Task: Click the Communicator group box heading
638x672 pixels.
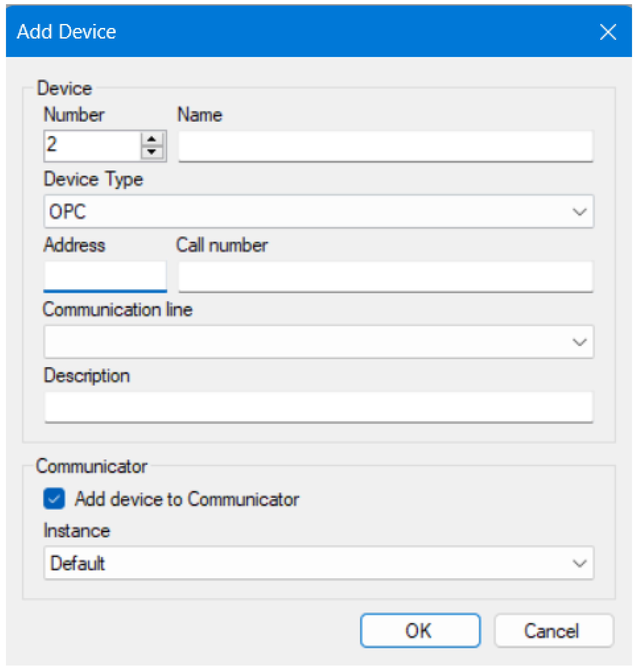Action: (x=91, y=466)
